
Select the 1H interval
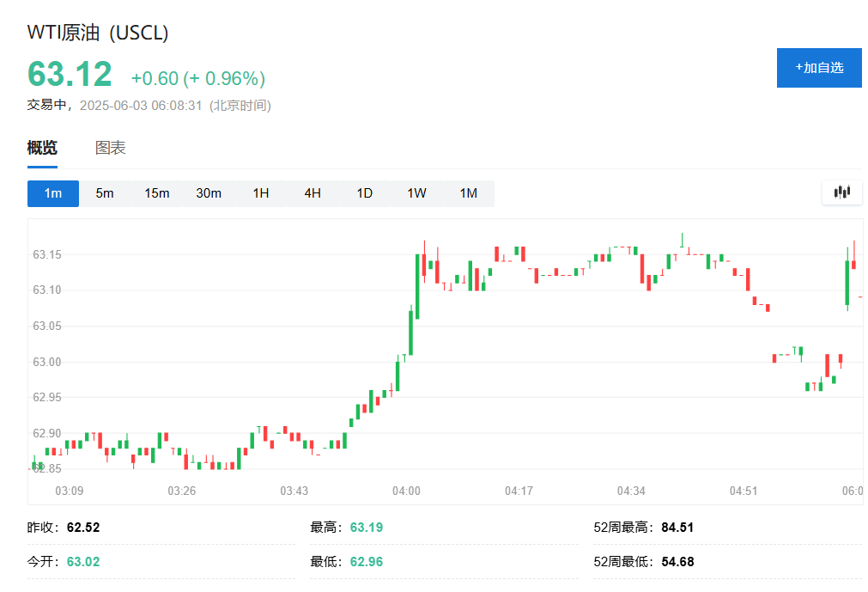coord(261,193)
